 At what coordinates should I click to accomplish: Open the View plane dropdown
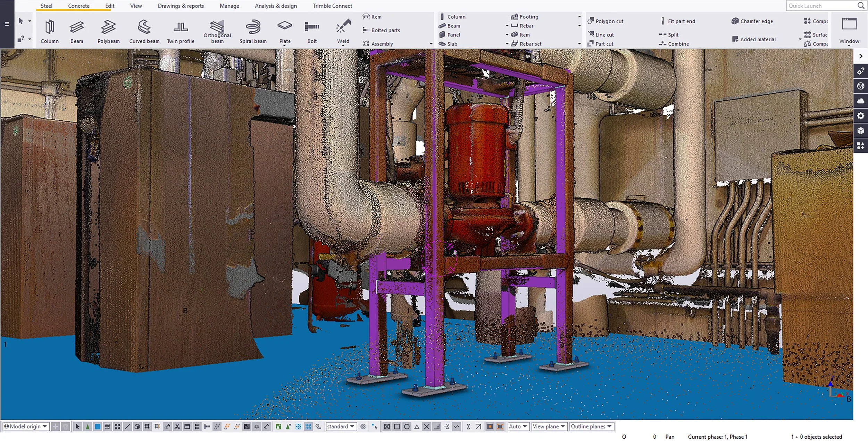coord(549,426)
